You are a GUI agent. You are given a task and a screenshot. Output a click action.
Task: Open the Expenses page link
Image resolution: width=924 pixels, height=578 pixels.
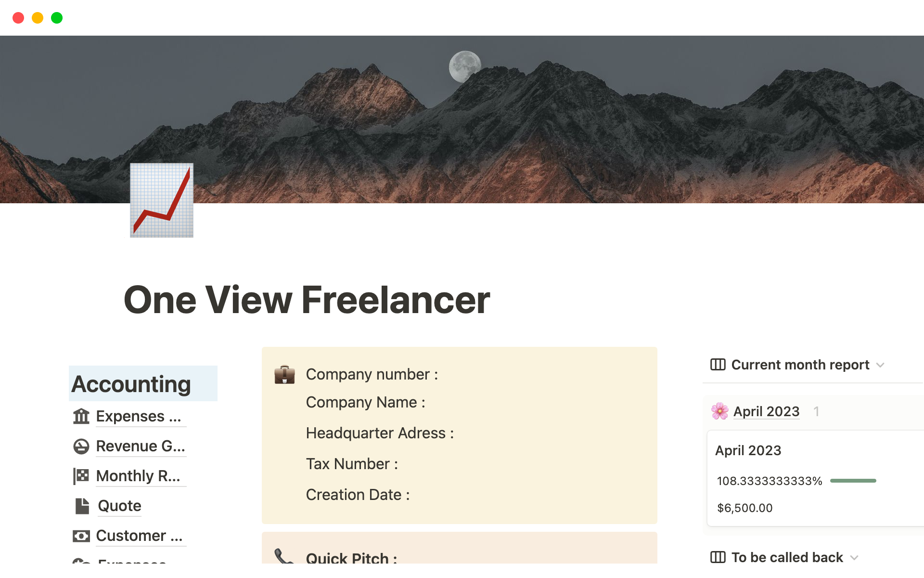click(139, 416)
